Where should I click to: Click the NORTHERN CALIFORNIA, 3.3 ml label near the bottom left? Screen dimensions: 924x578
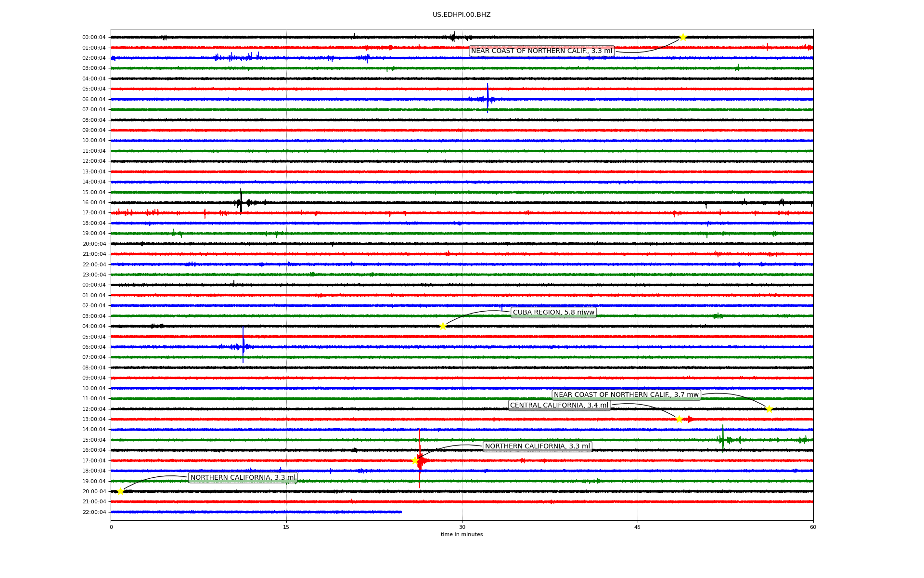pos(243,478)
